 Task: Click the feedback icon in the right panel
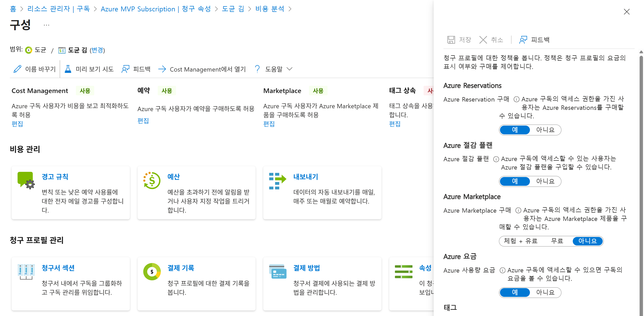click(523, 40)
